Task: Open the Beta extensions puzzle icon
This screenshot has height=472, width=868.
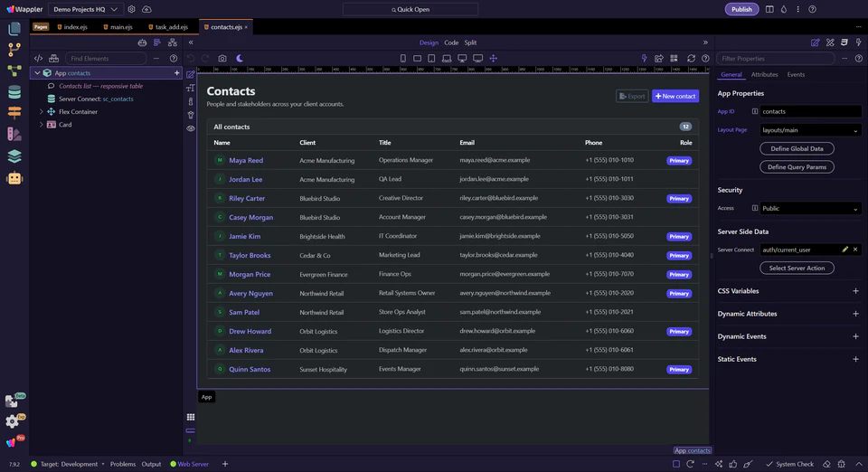Action: (12, 401)
